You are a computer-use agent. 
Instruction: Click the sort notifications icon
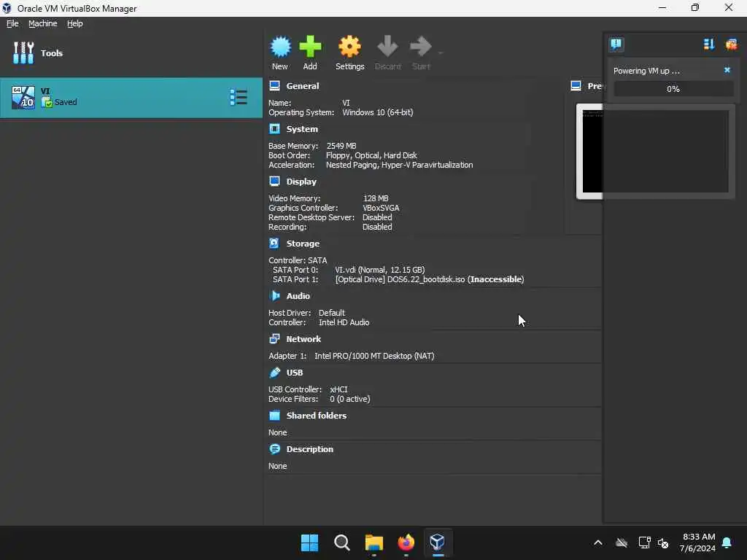coord(709,44)
